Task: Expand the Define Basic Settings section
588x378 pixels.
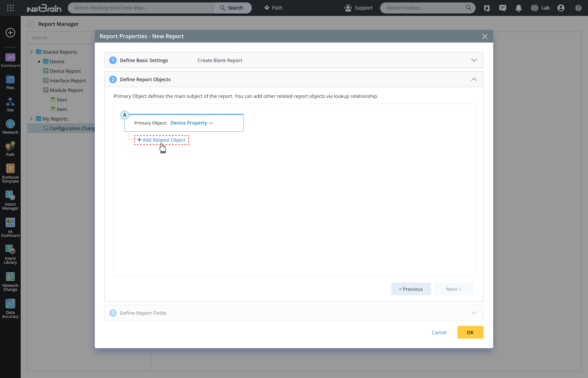Action: click(x=474, y=60)
